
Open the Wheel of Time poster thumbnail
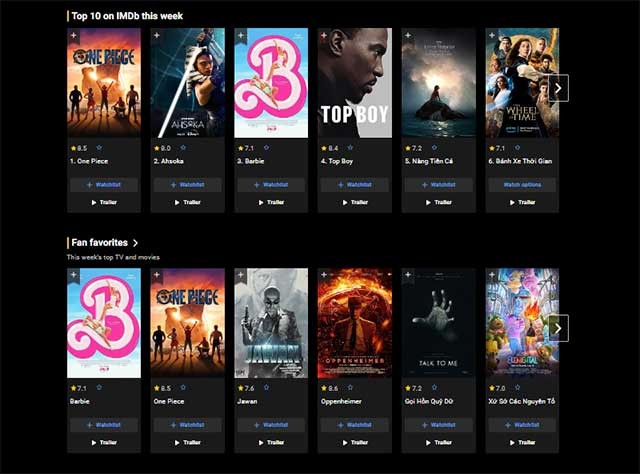coord(522,83)
